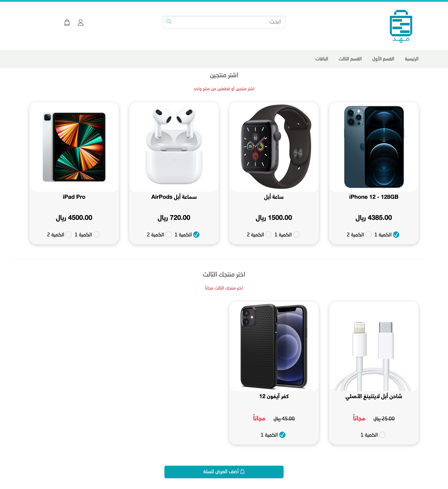Open القسم الأول menu item
The image size is (448, 489).
[x=383, y=59]
